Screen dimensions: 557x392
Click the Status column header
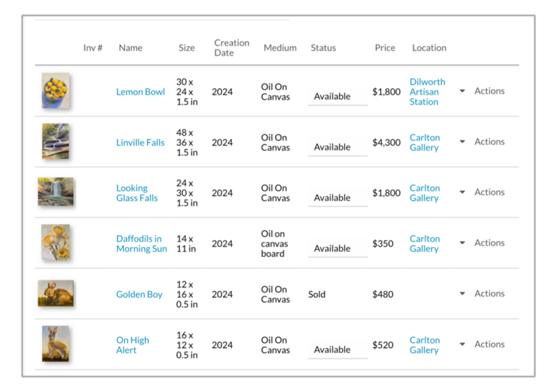pos(323,48)
